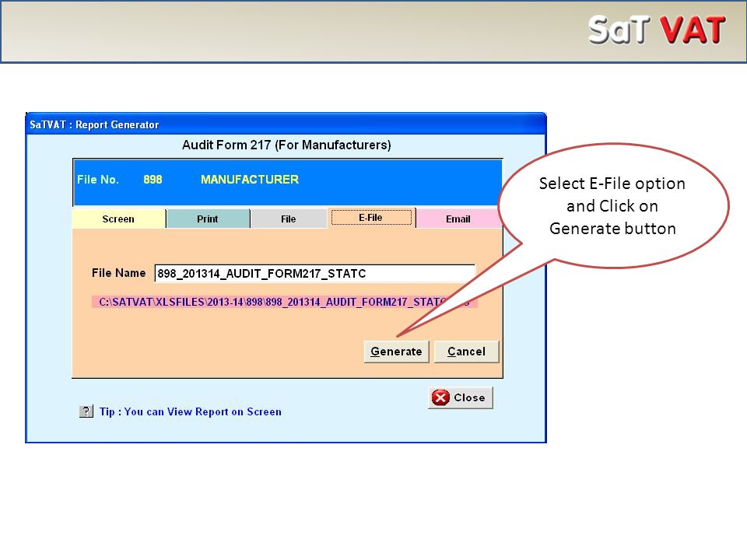Open the Email tab
Image resolution: width=747 pixels, height=560 pixels.
tap(458, 219)
